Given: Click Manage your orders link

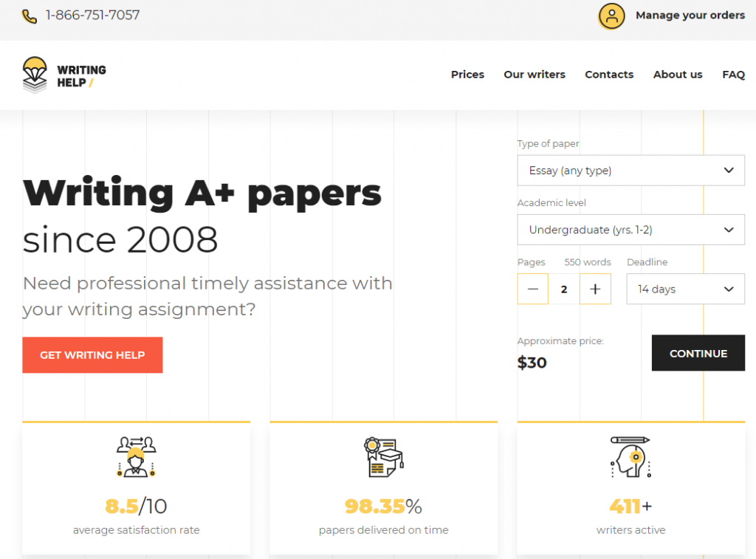Looking at the screenshot, I should click(x=690, y=16).
